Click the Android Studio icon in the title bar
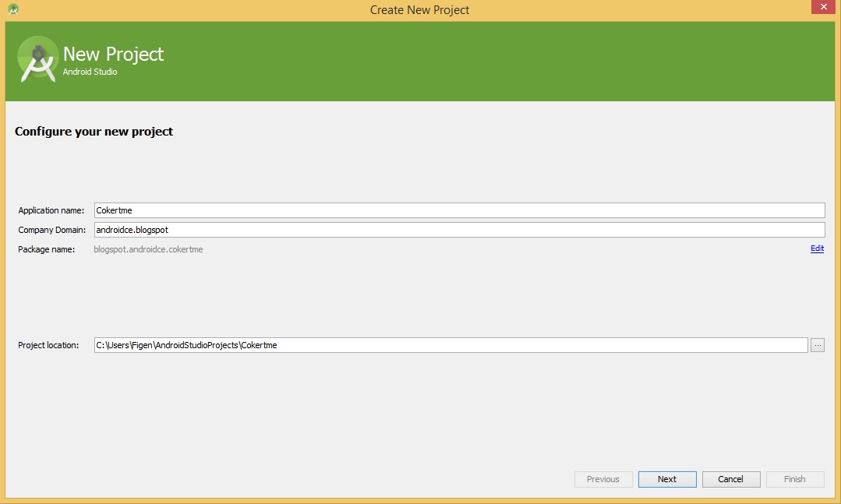The width and height of the screenshot is (841, 504). click(x=13, y=9)
